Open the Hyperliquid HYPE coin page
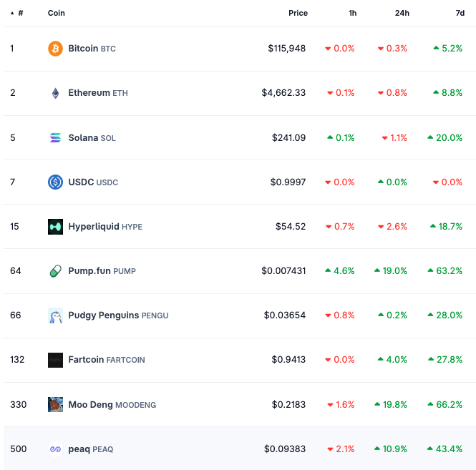The image size is (476, 470). pyautogui.click(x=105, y=227)
